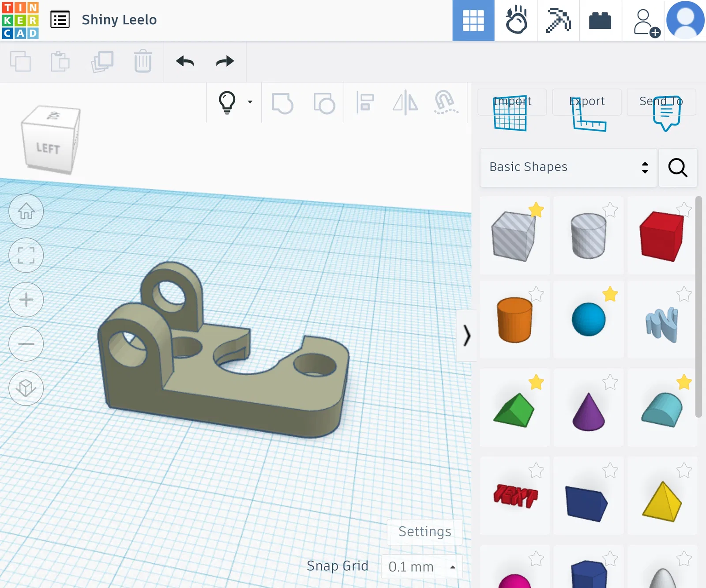Click the Group shapes icon
The height and width of the screenshot is (588, 706).
pyautogui.click(x=282, y=103)
